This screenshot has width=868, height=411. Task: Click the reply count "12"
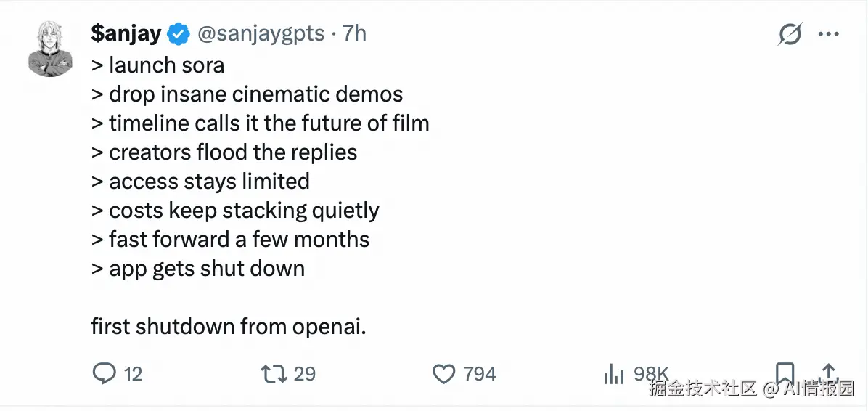pyautogui.click(x=133, y=375)
